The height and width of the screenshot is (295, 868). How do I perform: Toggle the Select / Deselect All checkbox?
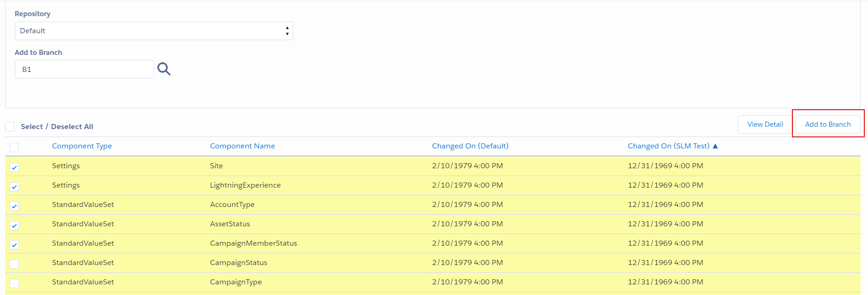point(10,127)
